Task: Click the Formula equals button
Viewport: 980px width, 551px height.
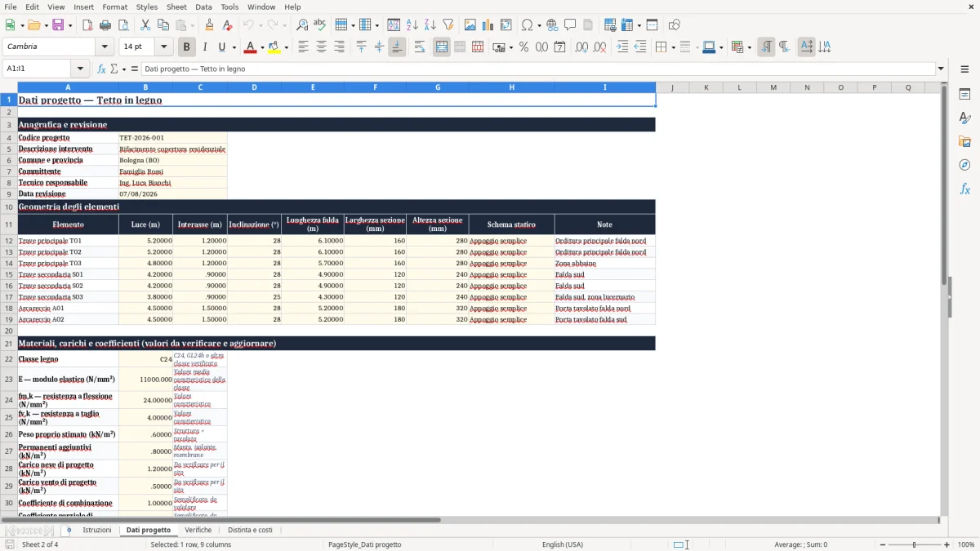Action: (135, 69)
